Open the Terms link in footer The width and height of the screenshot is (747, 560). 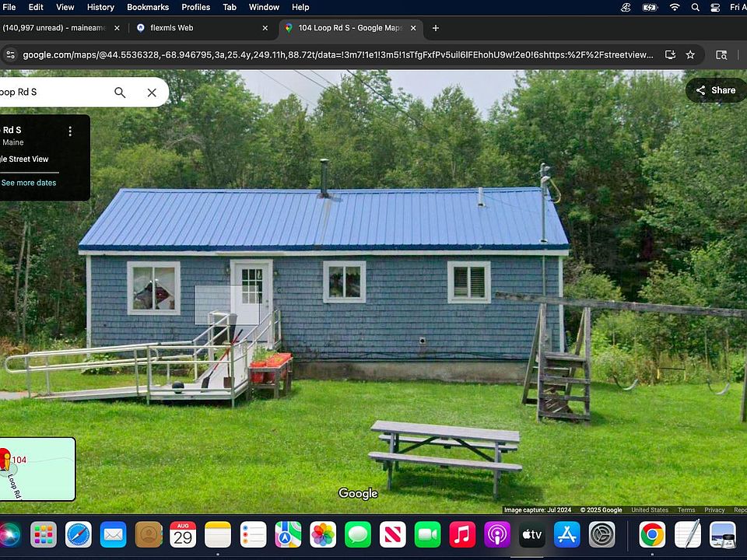pyautogui.click(x=686, y=510)
